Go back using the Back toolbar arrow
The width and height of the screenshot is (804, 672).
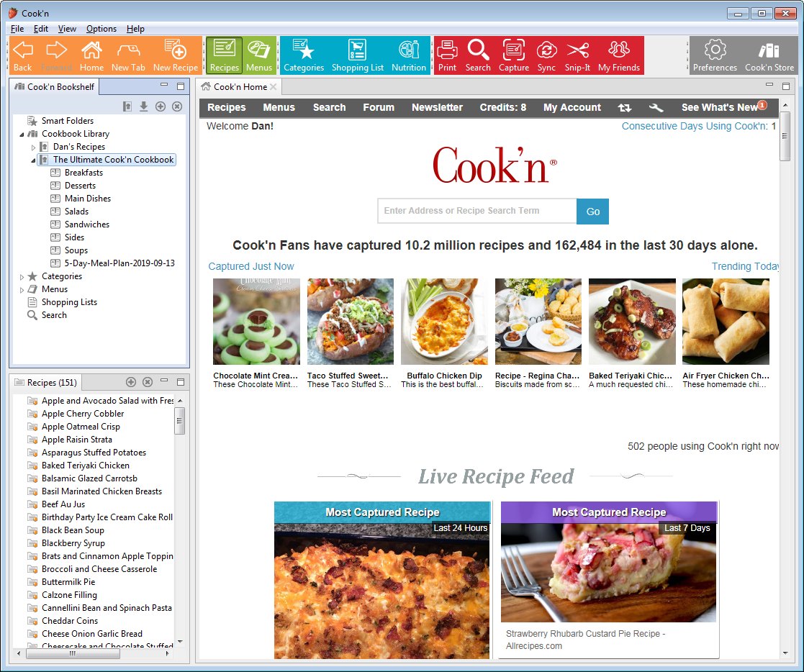(22, 56)
